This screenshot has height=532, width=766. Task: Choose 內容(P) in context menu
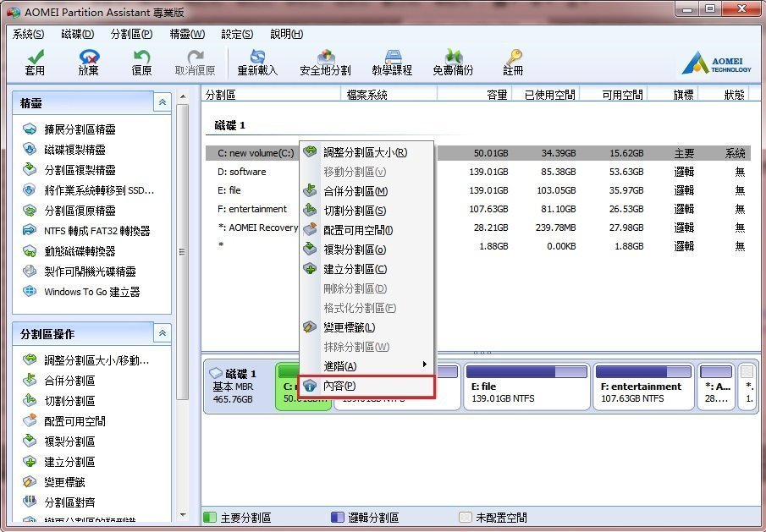coord(366,386)
